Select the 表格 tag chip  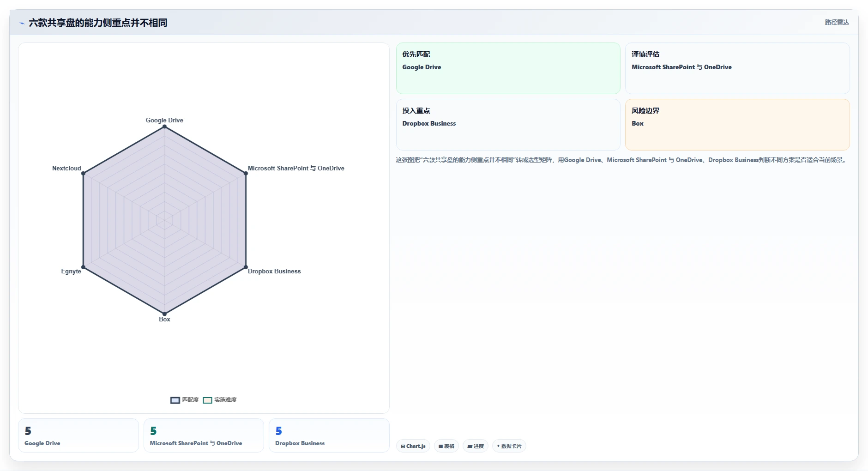tap(446, 446)
